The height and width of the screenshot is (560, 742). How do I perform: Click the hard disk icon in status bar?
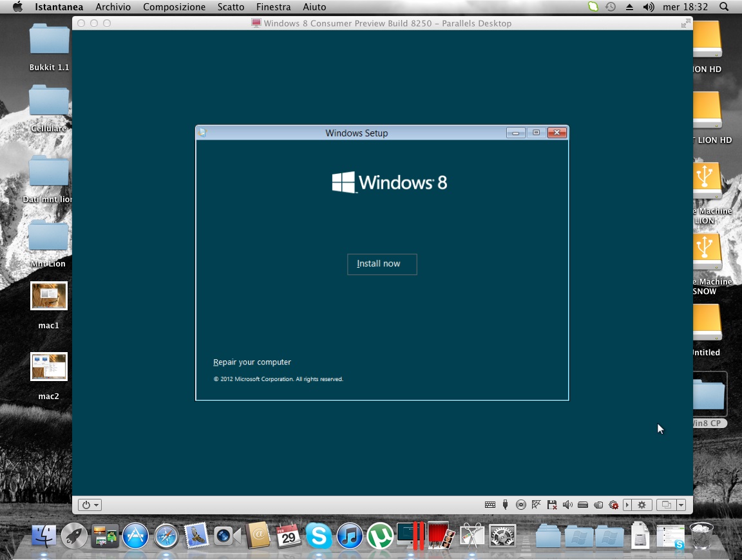(583, 505)
